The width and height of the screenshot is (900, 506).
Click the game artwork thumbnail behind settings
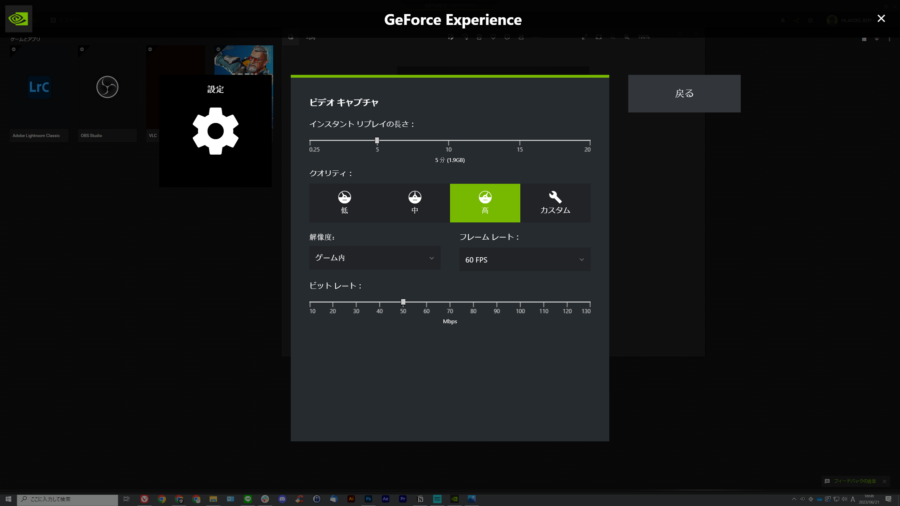(x=244, y=60)
